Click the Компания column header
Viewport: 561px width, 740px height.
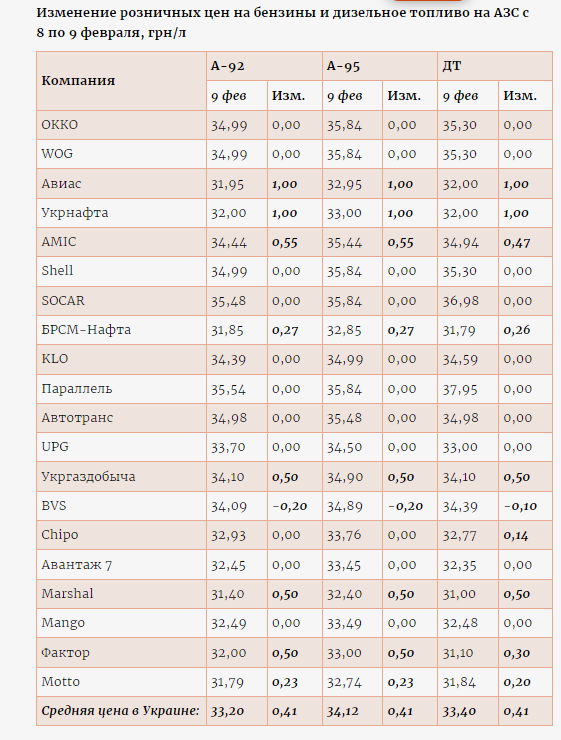(x=78, y=81)
